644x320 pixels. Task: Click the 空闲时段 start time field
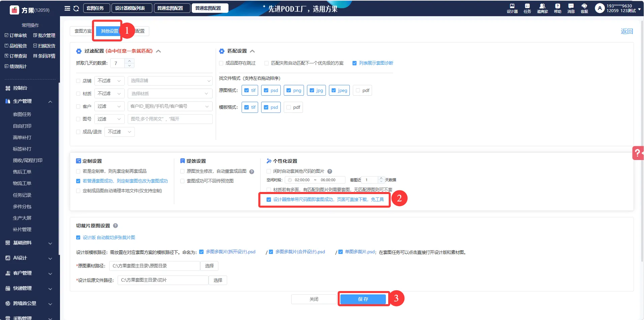(302, 180)
